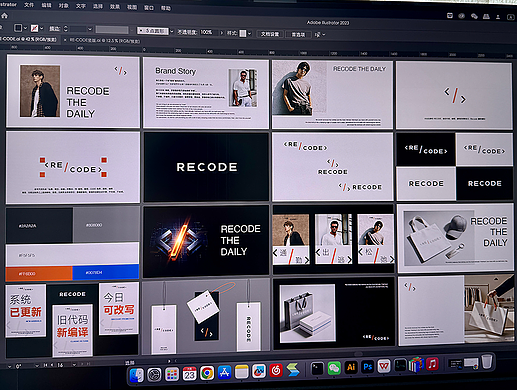Open Launchpad in the Dock
The image size is (520, 390).
coord(172,375)
